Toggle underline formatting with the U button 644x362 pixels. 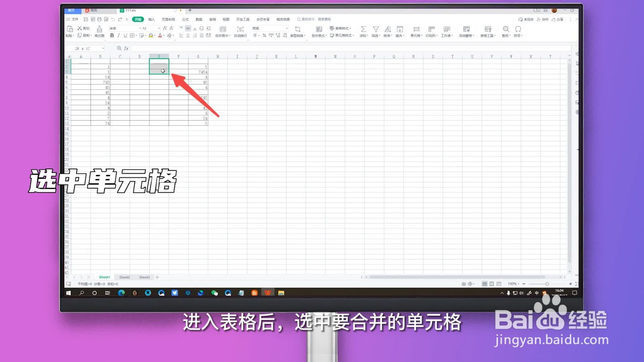(125, 35)
